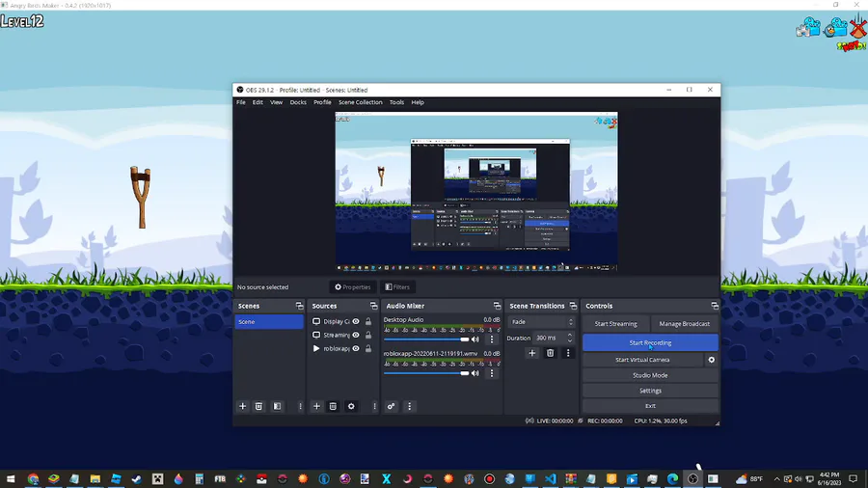868x488 pixels.
Task: Adjust Desktop Audio volume slider
Action: click(426, 339)
